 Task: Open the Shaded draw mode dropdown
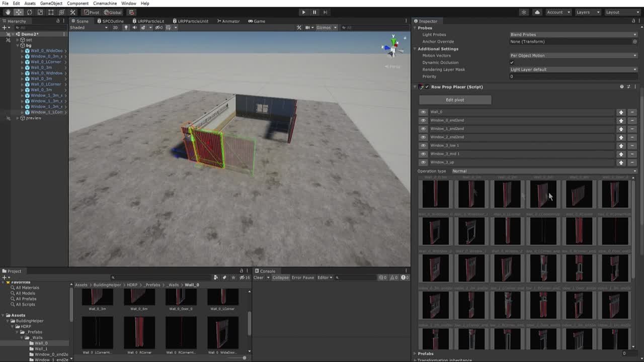point(89,28)
